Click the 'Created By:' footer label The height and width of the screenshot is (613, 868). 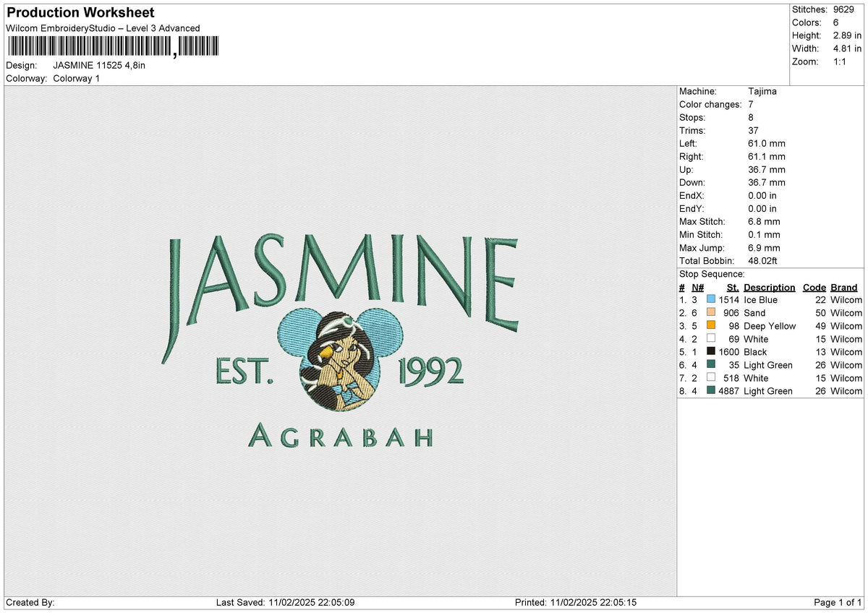[30, 602]
